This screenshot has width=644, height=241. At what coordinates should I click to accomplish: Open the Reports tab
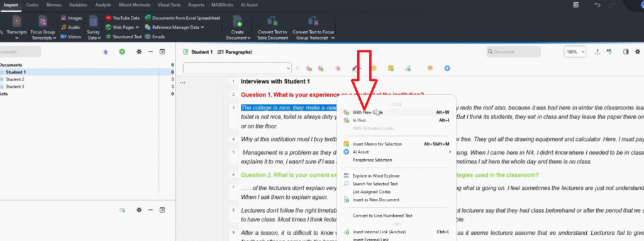(x=196, y=5)
